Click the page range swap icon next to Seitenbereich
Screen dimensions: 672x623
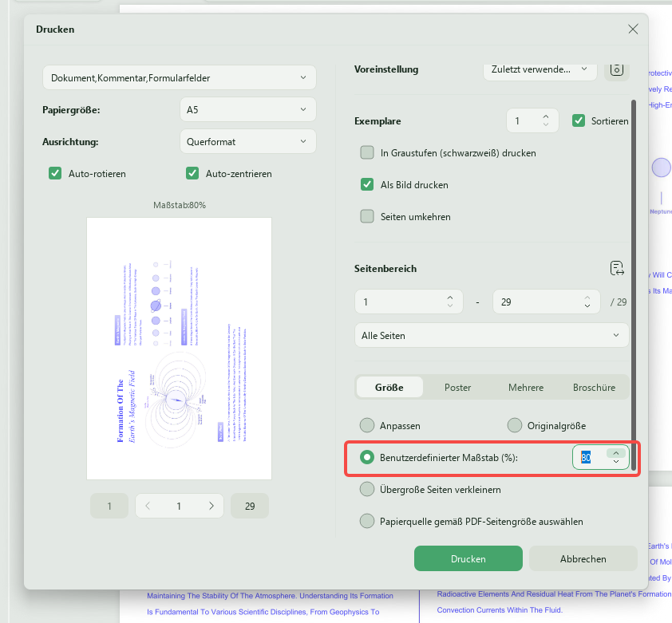pos(617,268)
